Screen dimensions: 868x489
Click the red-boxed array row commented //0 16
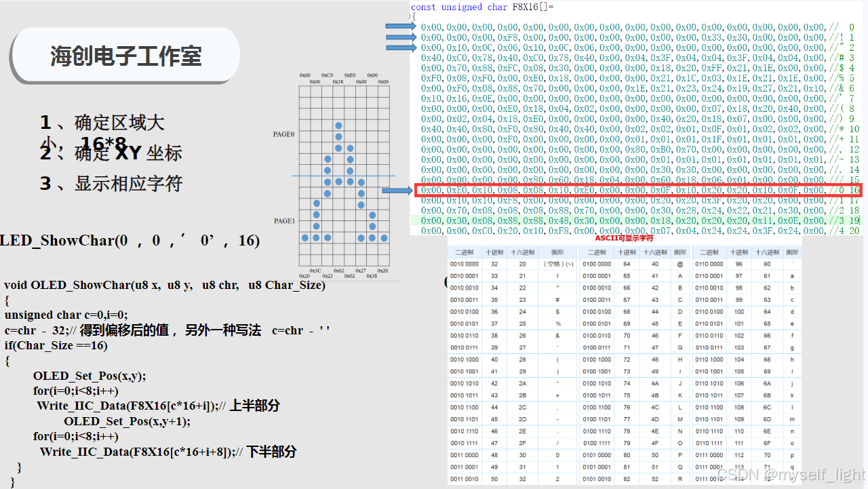(x=637, y=190)
